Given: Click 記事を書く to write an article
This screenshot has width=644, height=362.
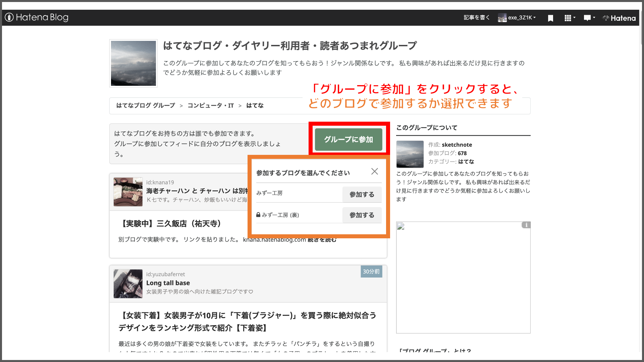Looking at the screenshot, I should (476, 17).
